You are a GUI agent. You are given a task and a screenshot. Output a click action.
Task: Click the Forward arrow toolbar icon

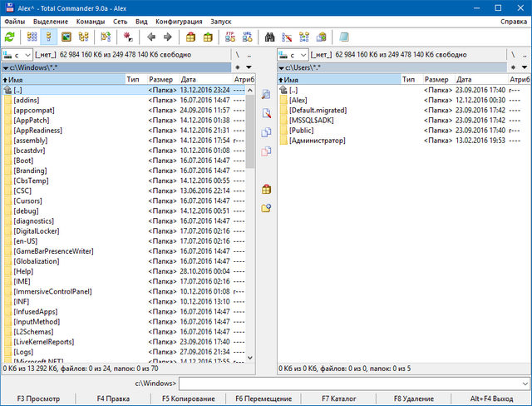(x=167, y=37)
